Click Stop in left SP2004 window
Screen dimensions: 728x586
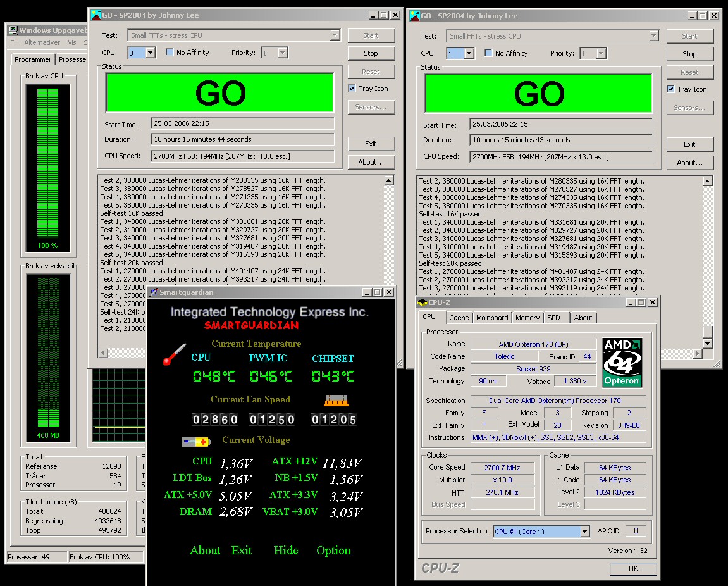(371, 53)
